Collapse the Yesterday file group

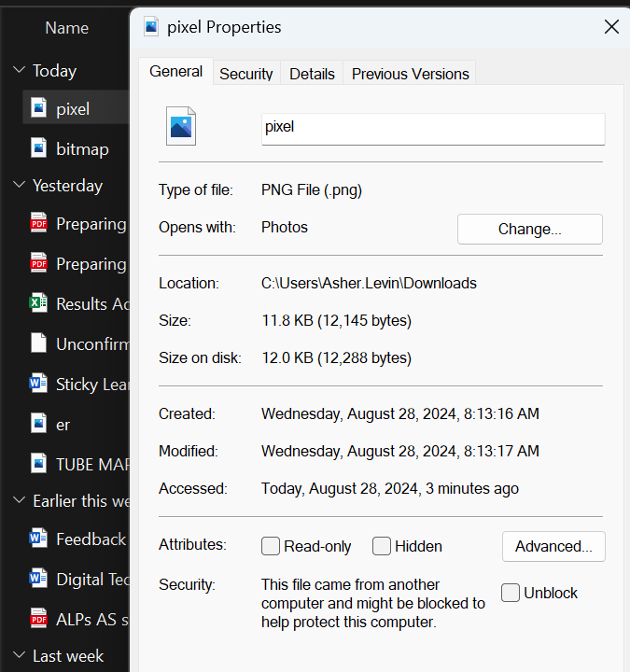click(19, 185)
